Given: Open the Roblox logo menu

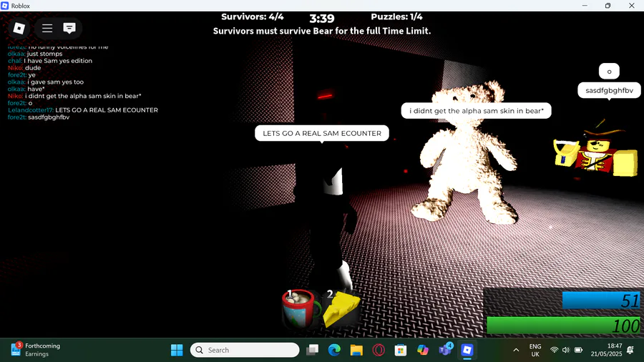Looking at the screenshot, I should 19,28.
